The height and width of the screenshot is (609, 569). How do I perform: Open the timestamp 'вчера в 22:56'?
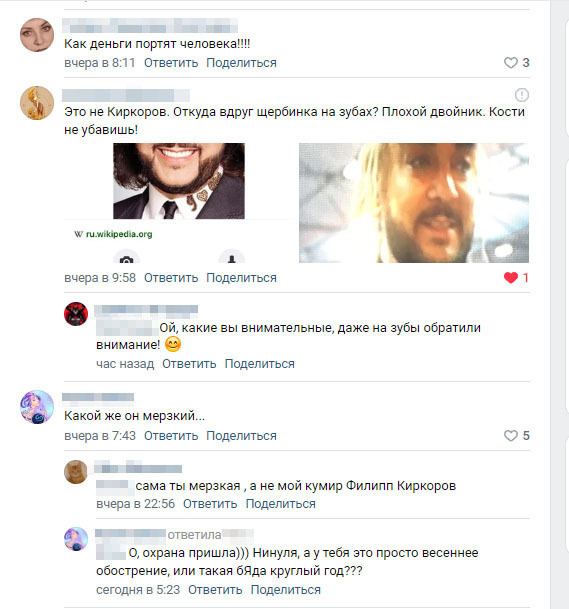pyautogui.click(x=136, y=504)
